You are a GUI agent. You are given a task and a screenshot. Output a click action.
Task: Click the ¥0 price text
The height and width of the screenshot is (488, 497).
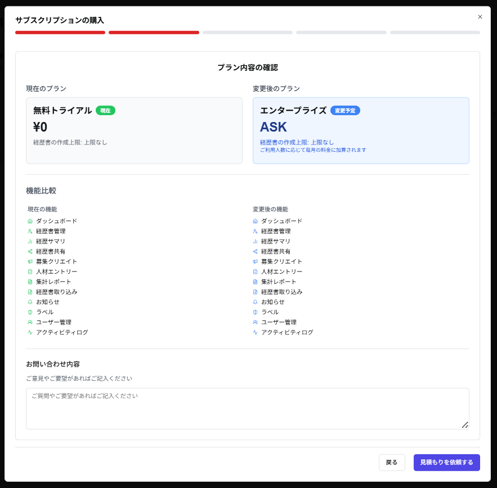[x=40, y=127]
